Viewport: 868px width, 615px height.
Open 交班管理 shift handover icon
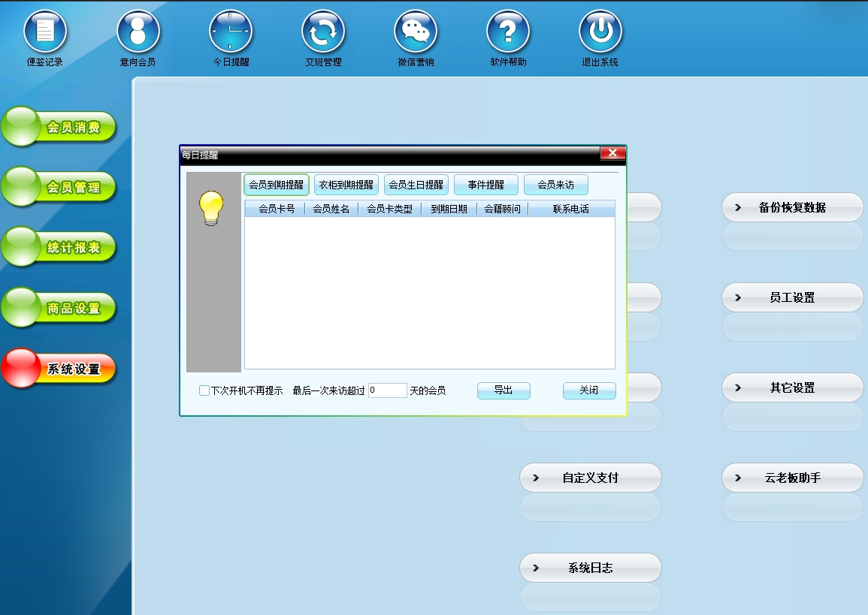323,32
